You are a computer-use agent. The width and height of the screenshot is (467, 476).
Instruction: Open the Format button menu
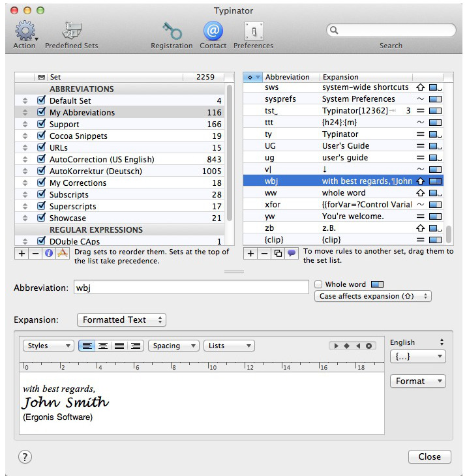pyautogui.click(x=417, y=381)
